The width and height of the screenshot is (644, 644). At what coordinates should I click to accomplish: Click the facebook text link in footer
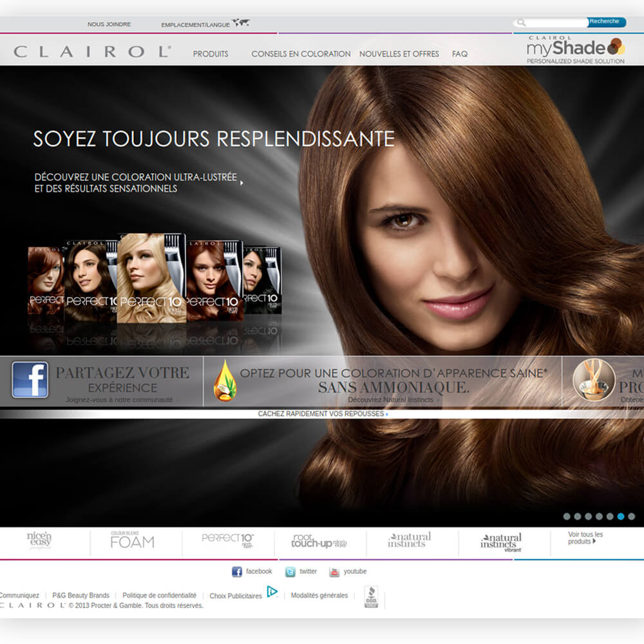click(x=259, y=571)
